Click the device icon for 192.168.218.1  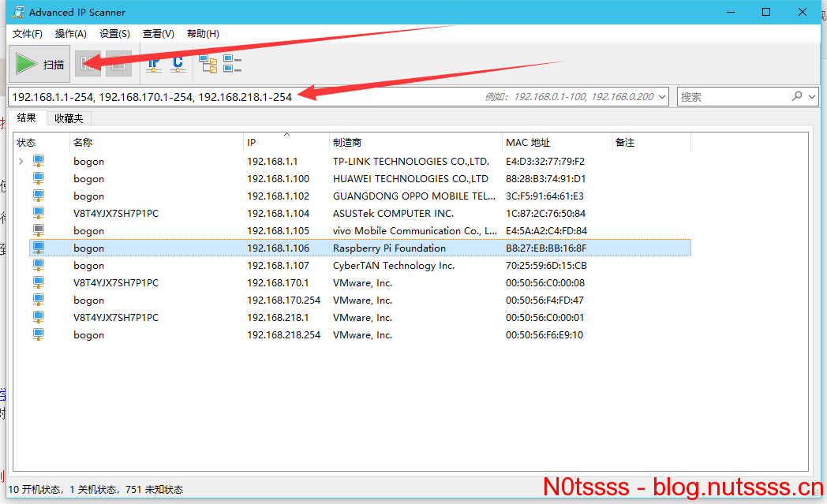coord(39,317)
